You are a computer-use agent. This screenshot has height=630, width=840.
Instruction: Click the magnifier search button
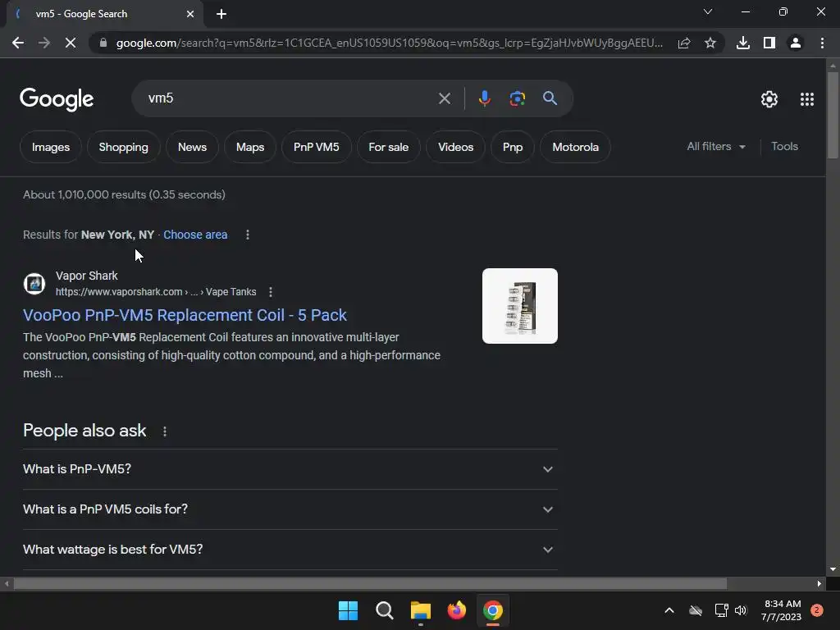tap(550, 98)
